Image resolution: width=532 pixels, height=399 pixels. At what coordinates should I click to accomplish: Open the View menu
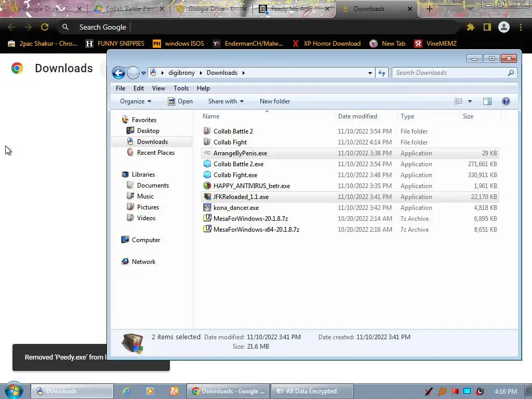coord(158,88)
